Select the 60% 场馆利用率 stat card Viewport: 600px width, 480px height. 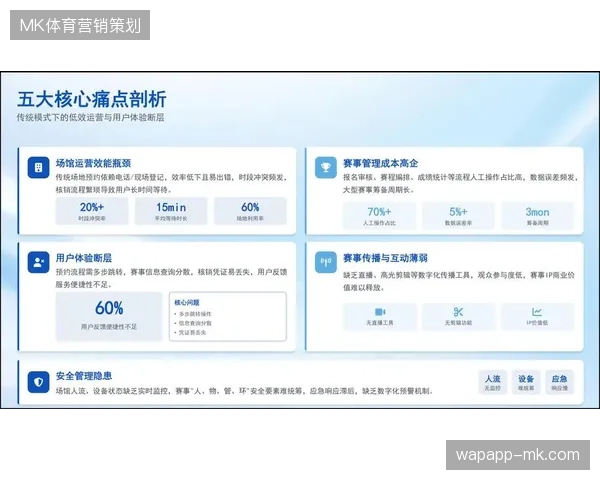tap(250, 211)
